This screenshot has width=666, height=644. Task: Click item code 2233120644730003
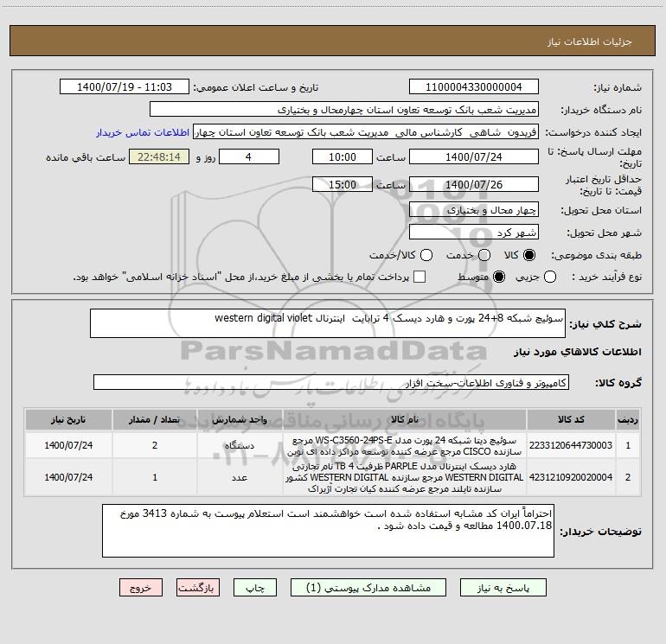click(x=571, y=445)
